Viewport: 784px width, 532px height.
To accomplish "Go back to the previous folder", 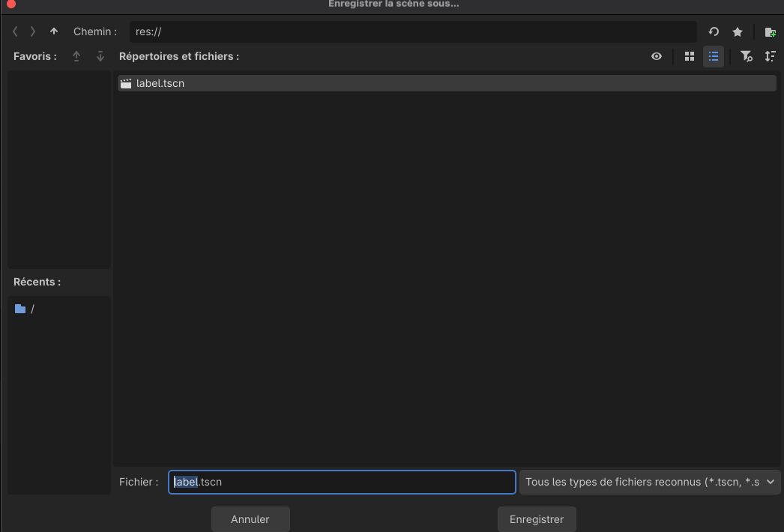I will pos(16,31).
